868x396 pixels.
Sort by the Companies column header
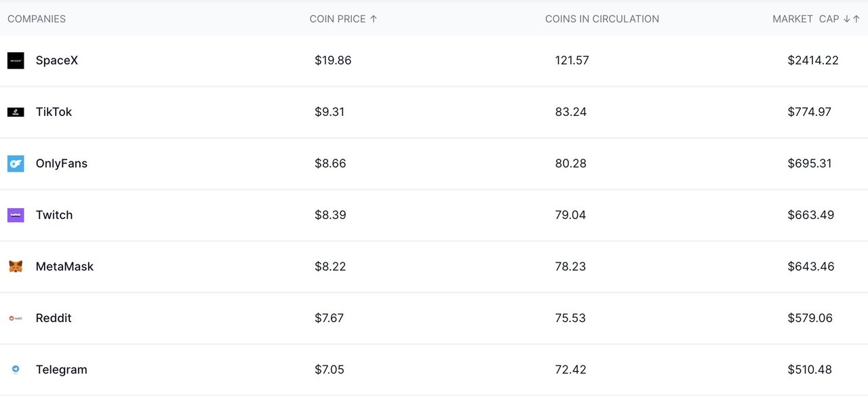[37, 19]
